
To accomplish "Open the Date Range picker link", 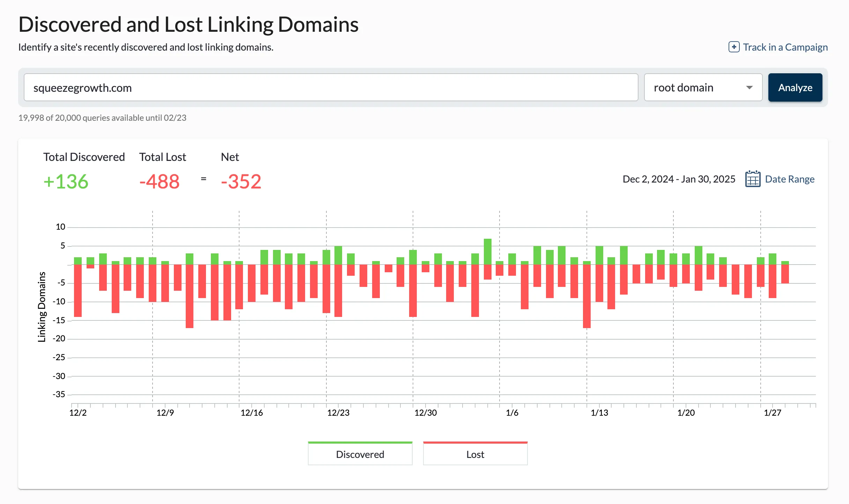I will click(790, 179).
